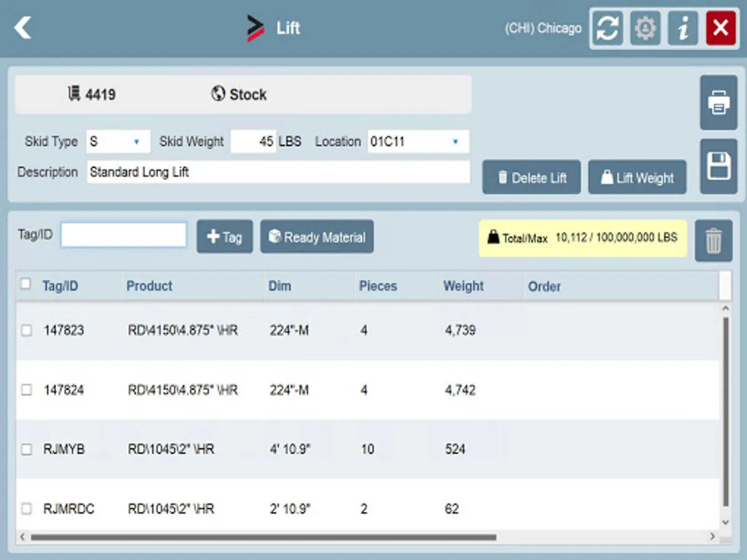Image resolution: width=747 pixels, height=560 pixels.
Task: Focus the Skid Weight field
Action: [253, 142]
